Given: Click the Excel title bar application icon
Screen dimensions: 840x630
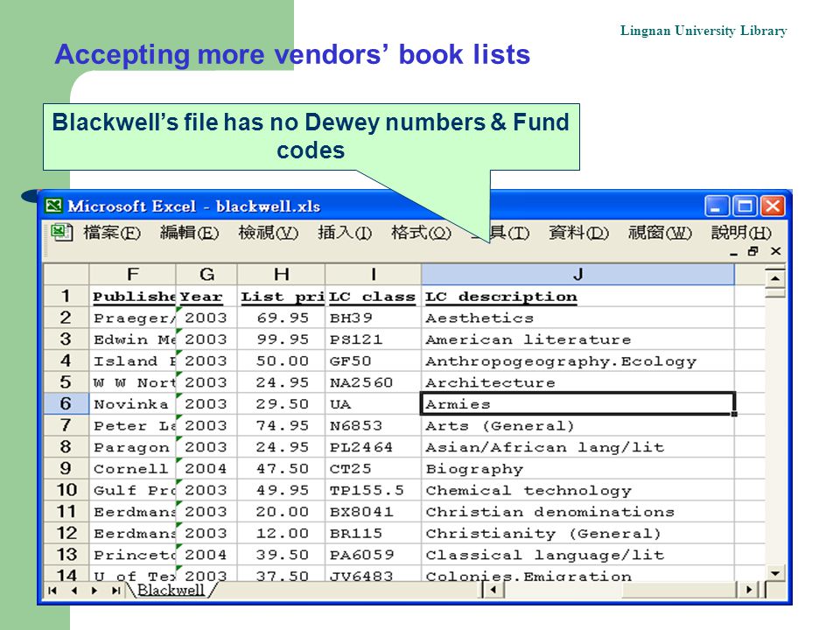Looking at the screenshot, I should [53, 206].
